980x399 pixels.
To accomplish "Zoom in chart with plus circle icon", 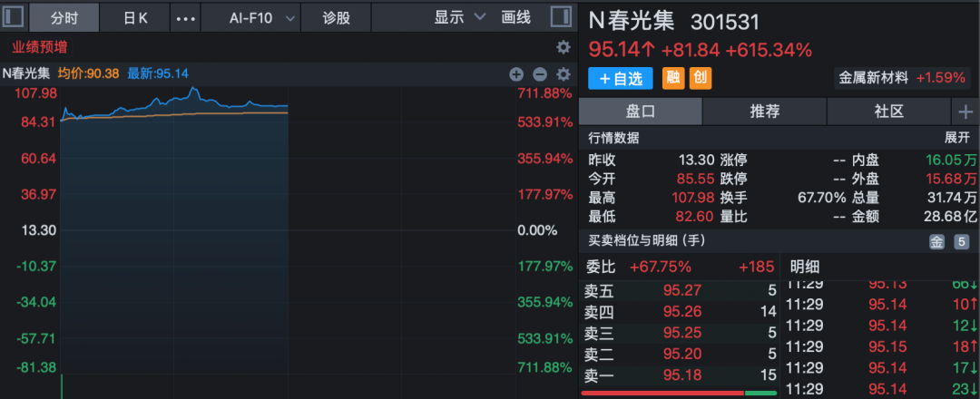I will 516,74.
